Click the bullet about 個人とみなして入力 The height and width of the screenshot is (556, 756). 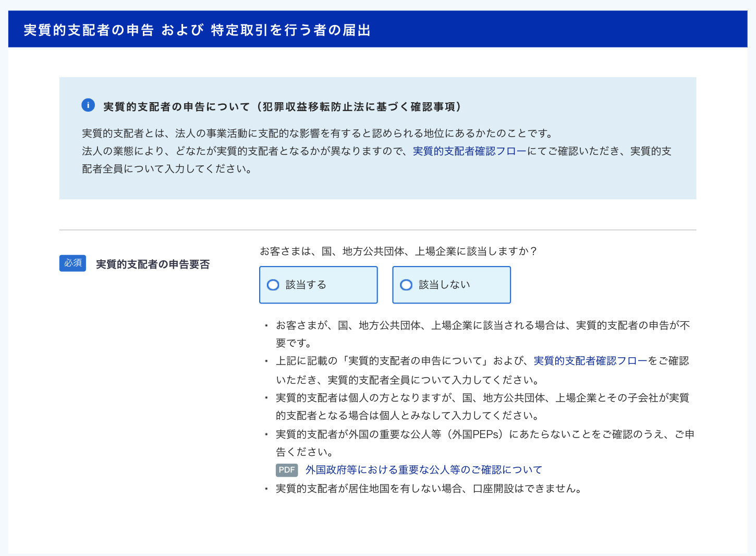(x=482, y=398)
